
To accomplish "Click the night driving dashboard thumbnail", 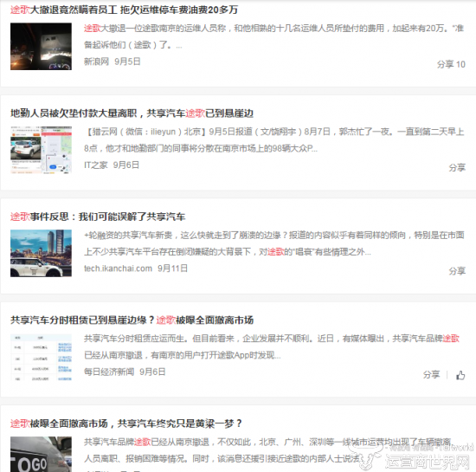I will [41, 46].
